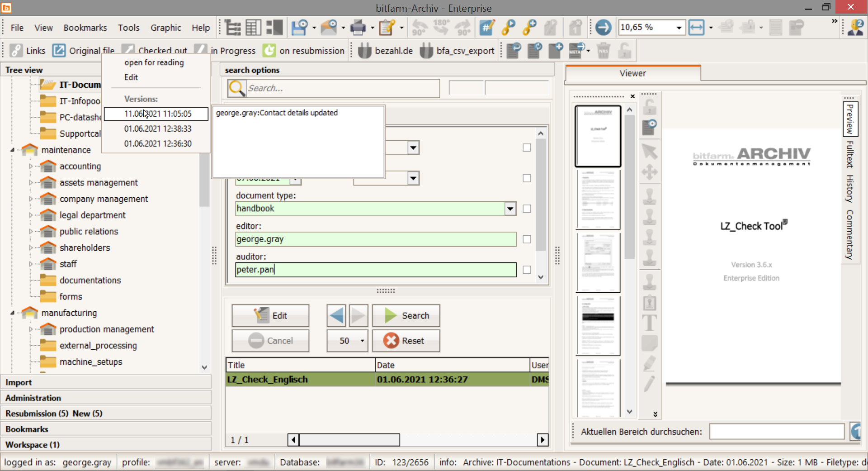Click the magnifier search icon
868x471 pixels.
coord(237,88)
